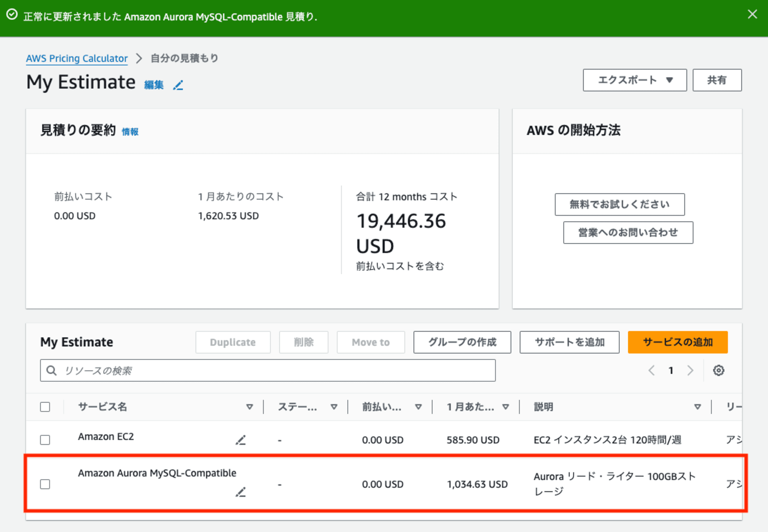768x532 pixels.
Task: Click the orange サービスの追加 button
Action: (678, 342)
